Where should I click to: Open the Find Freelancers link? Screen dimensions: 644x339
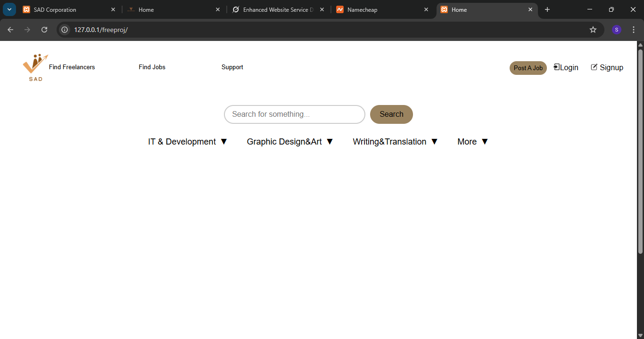[x=72, y=67]
